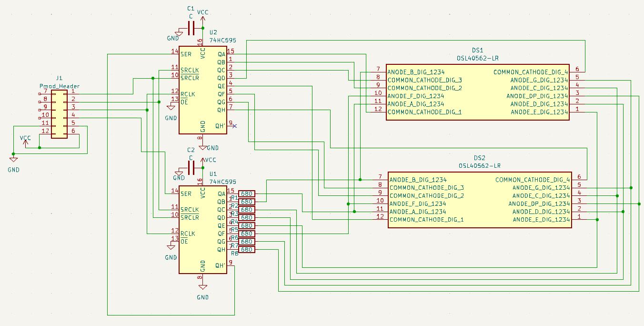Click the "Pmod_Header" value label
This screenshot has height=326, width=644.
(x=59, y=86)
